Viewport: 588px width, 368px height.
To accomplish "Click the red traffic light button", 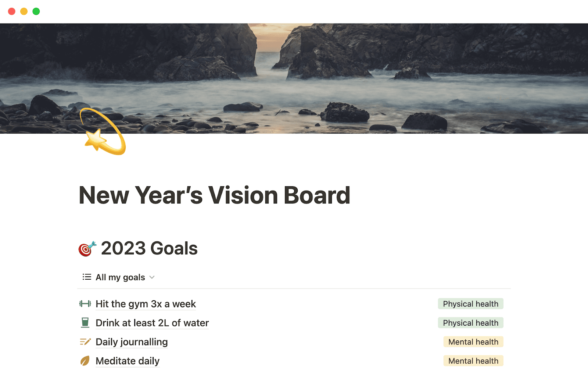I will [12, 11].
